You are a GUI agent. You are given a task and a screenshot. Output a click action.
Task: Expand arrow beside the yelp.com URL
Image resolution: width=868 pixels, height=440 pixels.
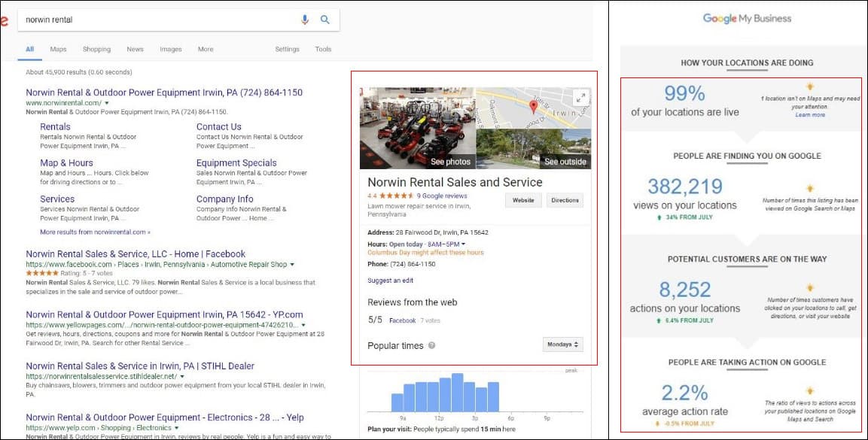177,428
